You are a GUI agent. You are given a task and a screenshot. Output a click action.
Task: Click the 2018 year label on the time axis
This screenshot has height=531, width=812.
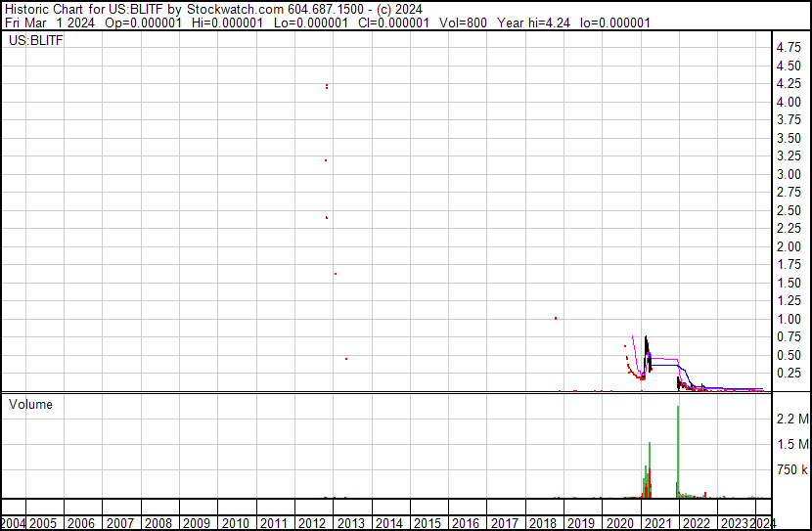pos(542,523)
